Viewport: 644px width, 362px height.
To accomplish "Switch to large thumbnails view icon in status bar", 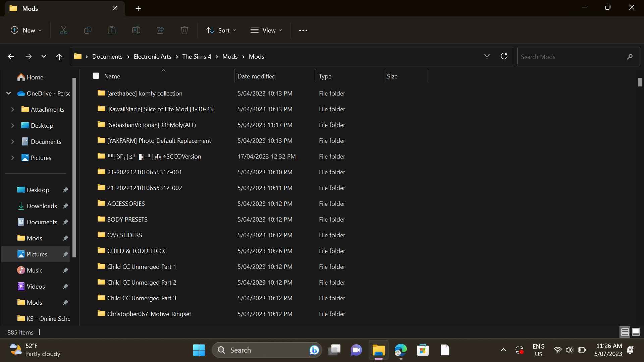I will click(636, 332).
